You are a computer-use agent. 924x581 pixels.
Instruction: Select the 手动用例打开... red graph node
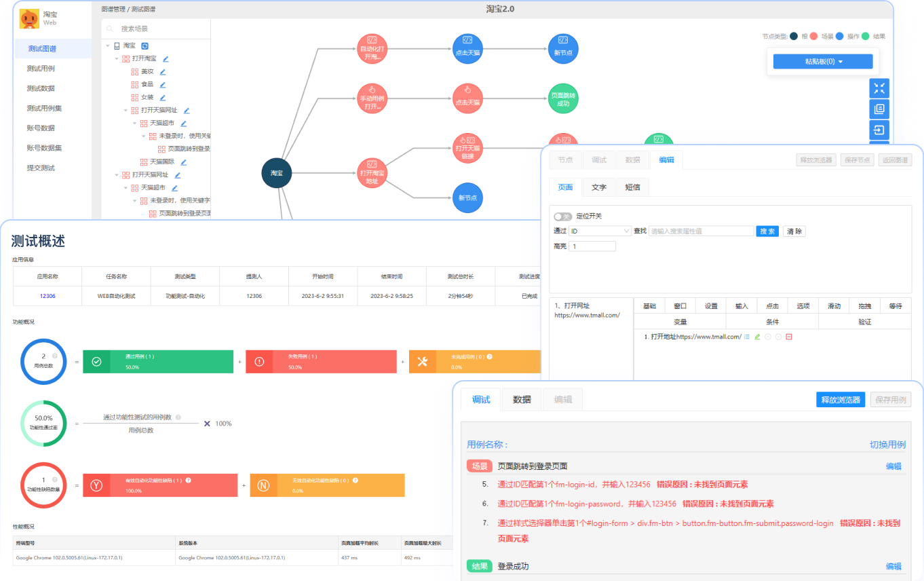click(x=372, y=99)
